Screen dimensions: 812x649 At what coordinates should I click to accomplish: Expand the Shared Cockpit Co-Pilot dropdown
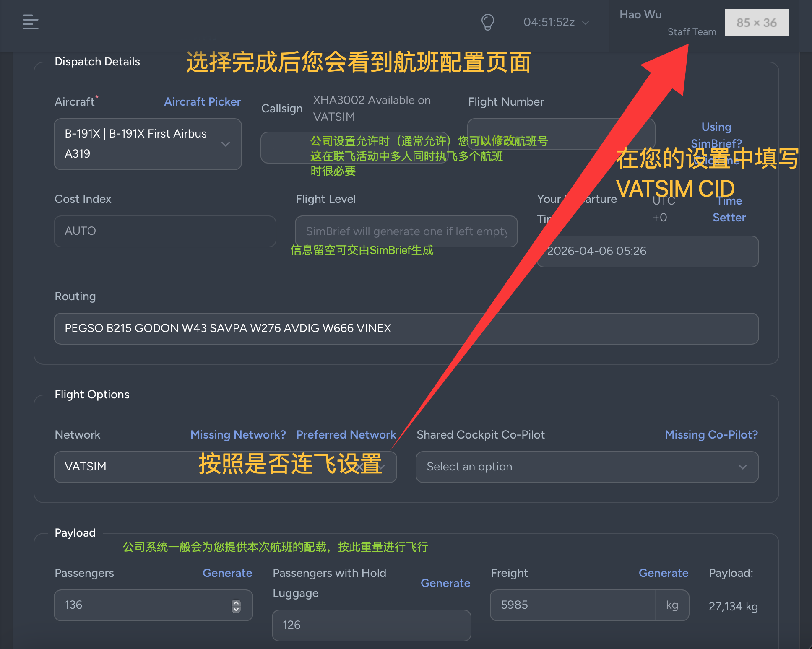click(587, 467)
